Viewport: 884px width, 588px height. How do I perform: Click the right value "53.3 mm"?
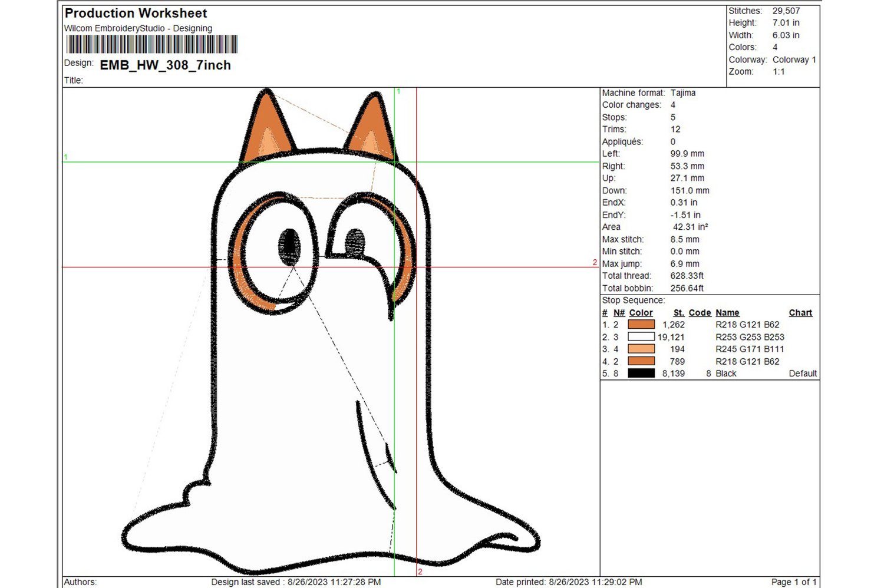click(x=687, y=166)
